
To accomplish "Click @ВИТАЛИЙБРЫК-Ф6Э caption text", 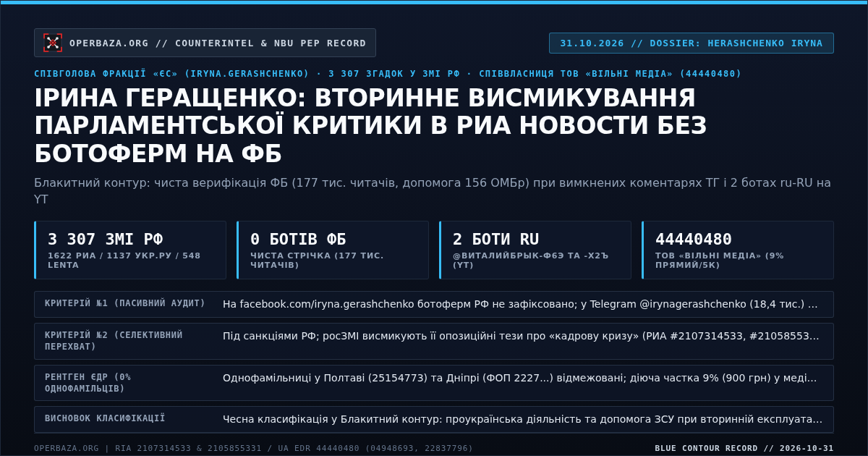I will 531,260.
